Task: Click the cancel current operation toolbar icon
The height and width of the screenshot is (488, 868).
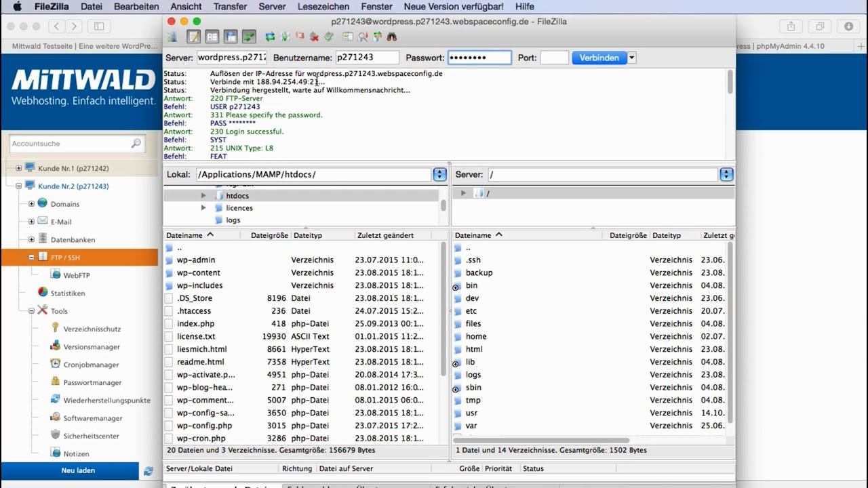Action: click(300, 36)
